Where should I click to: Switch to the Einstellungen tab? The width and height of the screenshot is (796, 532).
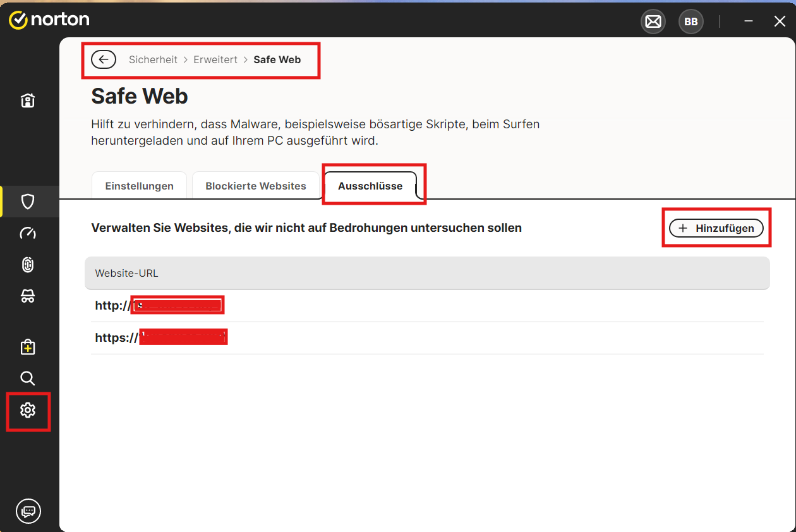pyautogui.click(x=140, y=186)
